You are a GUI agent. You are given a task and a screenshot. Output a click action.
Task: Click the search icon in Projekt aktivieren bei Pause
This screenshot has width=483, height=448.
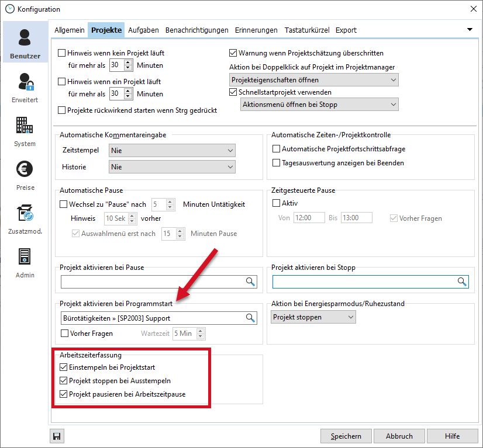click(x=251, y=282)
